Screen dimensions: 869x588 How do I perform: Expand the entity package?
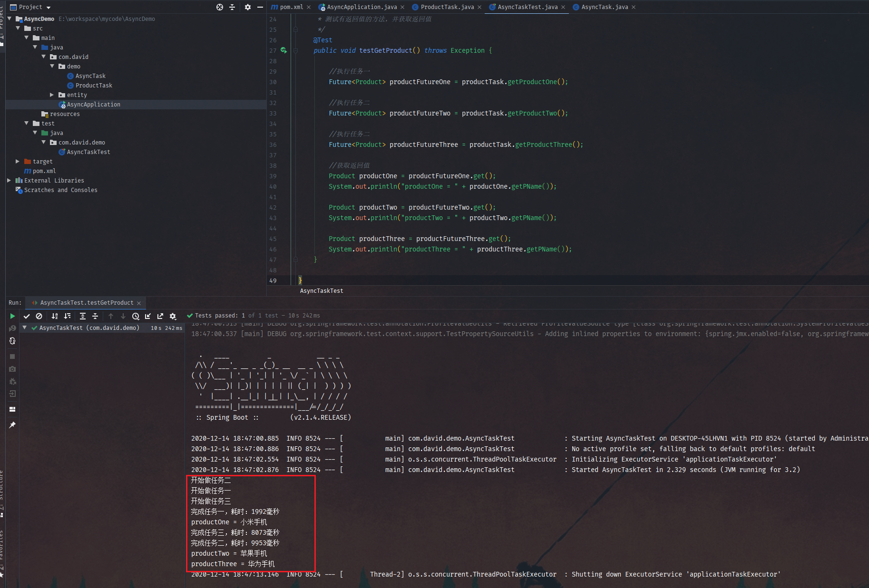pos(52,95)
